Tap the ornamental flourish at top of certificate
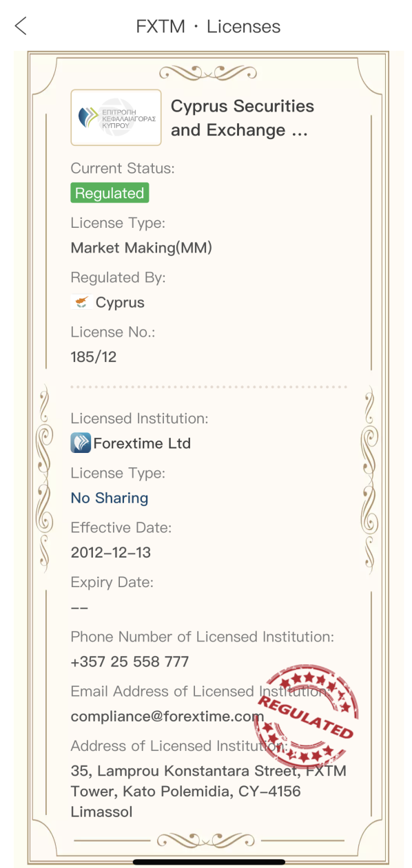 click(208, 72)
